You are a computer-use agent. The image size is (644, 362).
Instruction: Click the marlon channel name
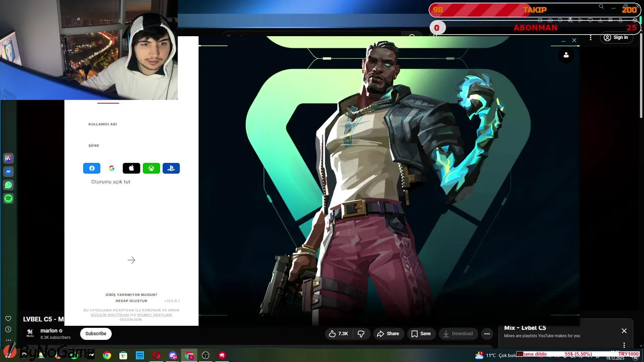click(x=49, y=331)
